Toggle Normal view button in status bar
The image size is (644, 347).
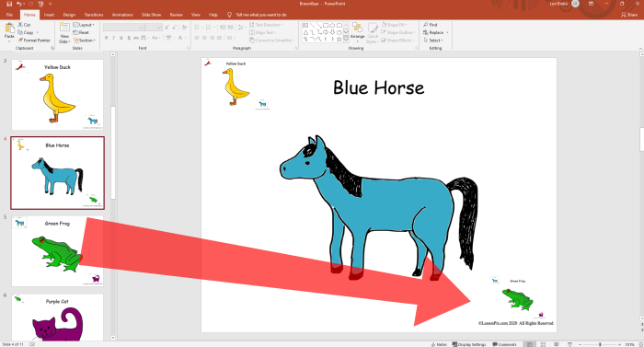[530, 344]
